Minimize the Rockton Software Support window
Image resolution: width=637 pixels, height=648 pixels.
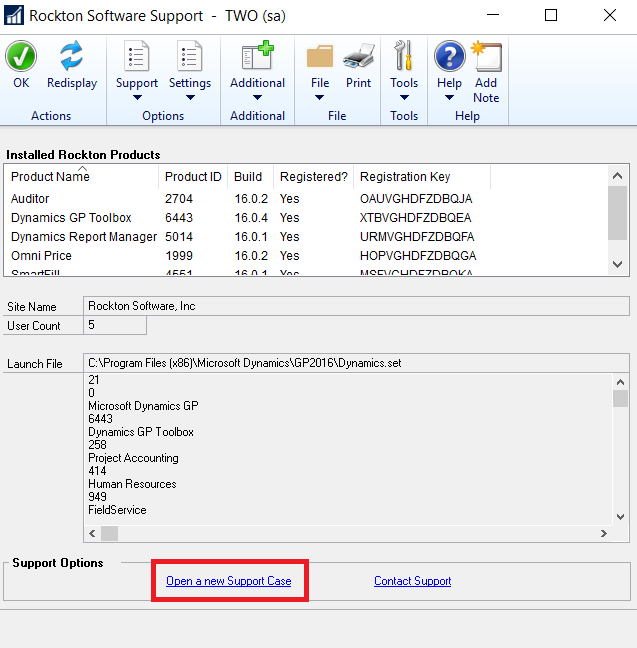493,16
